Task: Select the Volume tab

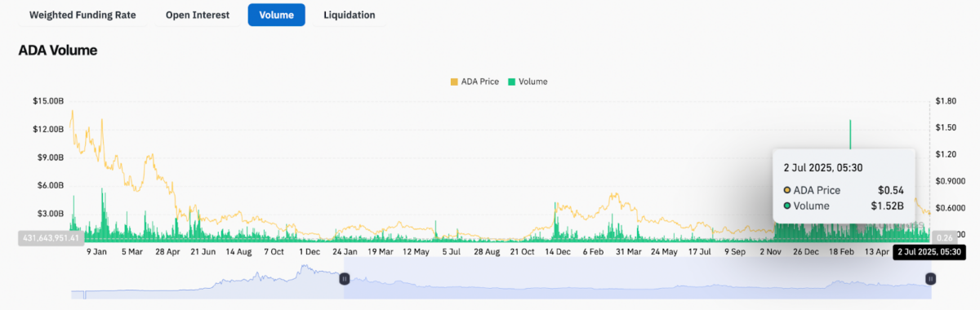Action: 277,15
